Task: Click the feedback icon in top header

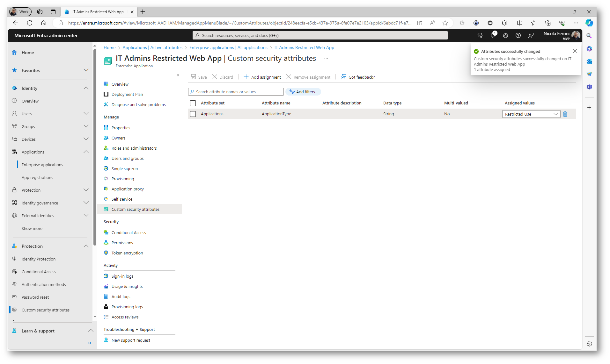Action: (531, 35)
